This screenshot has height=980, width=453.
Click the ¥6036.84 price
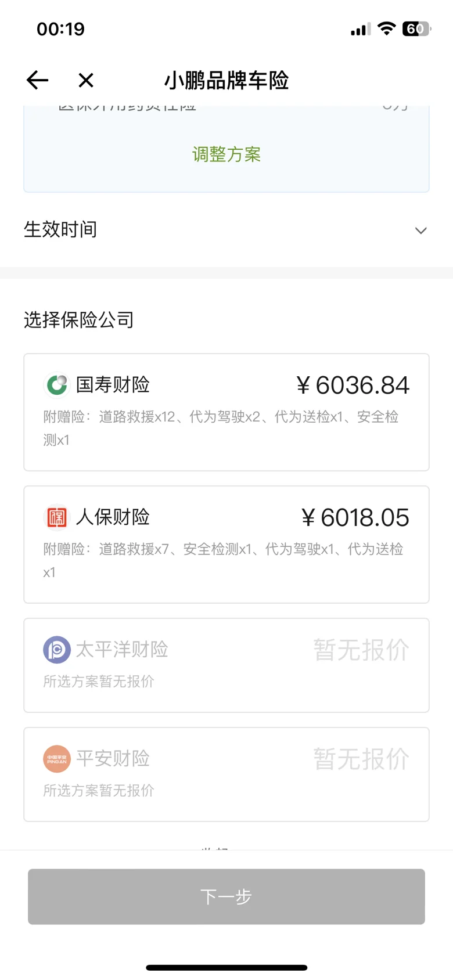[x=353, y=385]
